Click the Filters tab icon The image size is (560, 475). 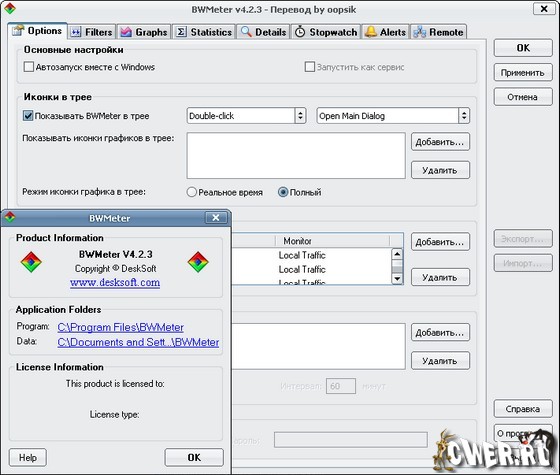(x=76, y=32)
